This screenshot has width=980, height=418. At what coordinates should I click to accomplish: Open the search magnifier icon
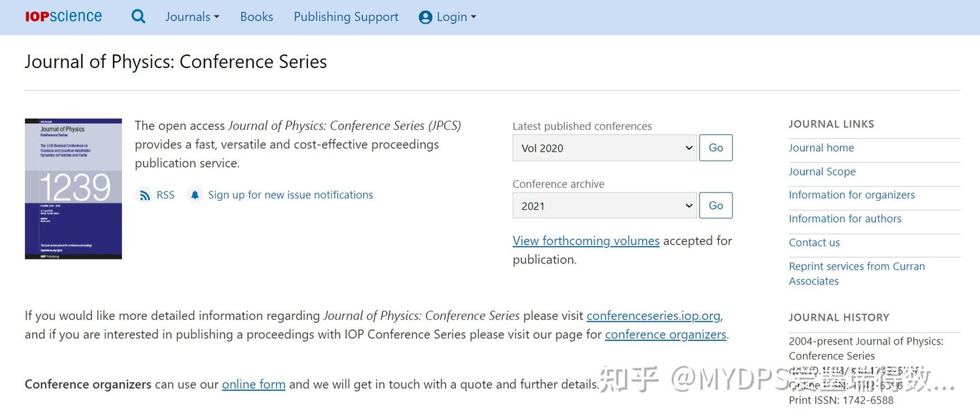(x=138, y=16)
